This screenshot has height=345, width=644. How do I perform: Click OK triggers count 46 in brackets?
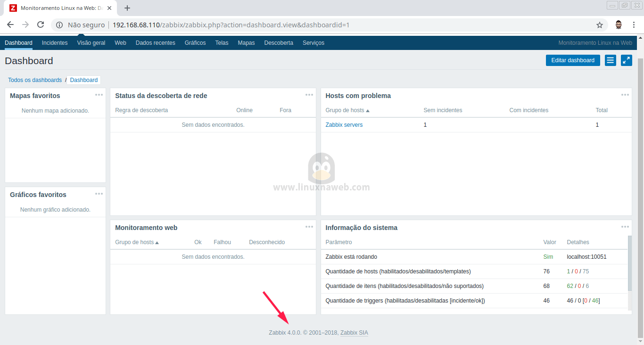(595, 301)
